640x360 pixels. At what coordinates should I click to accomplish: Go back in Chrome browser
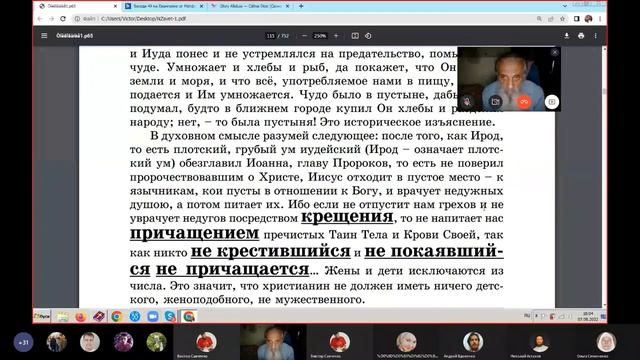click(x=40, y=18)
